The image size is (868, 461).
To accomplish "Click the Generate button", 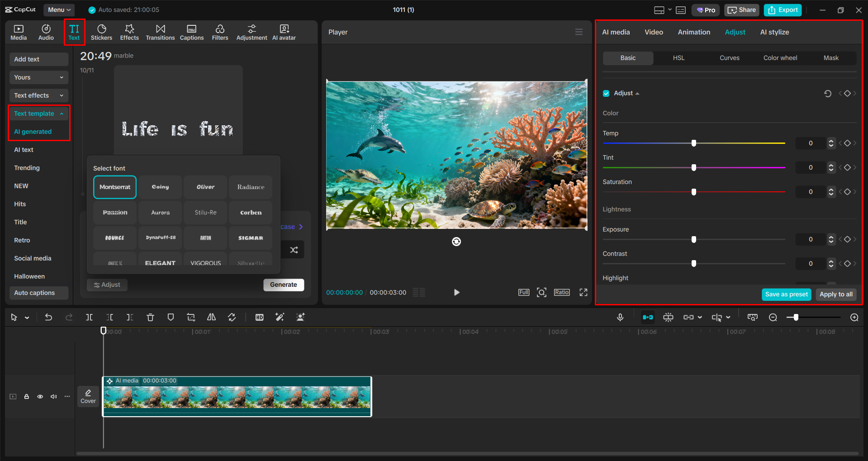I will [x=283, y=285].
